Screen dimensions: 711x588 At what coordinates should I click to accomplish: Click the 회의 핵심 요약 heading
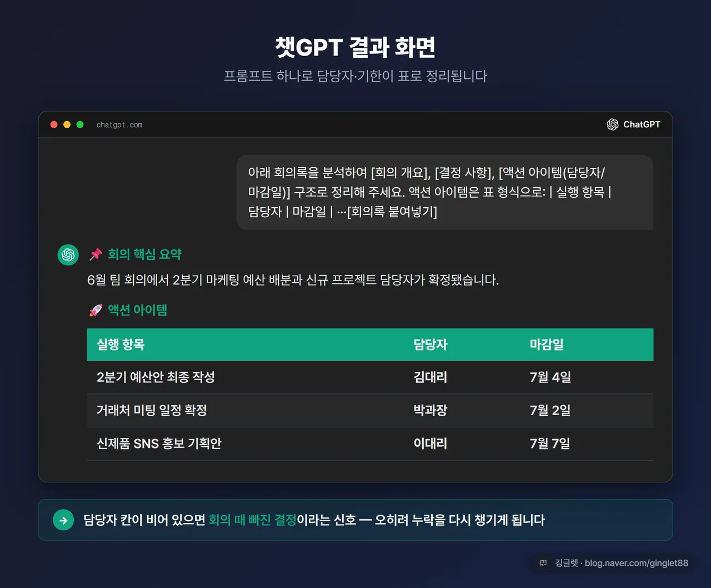(144, 254)
